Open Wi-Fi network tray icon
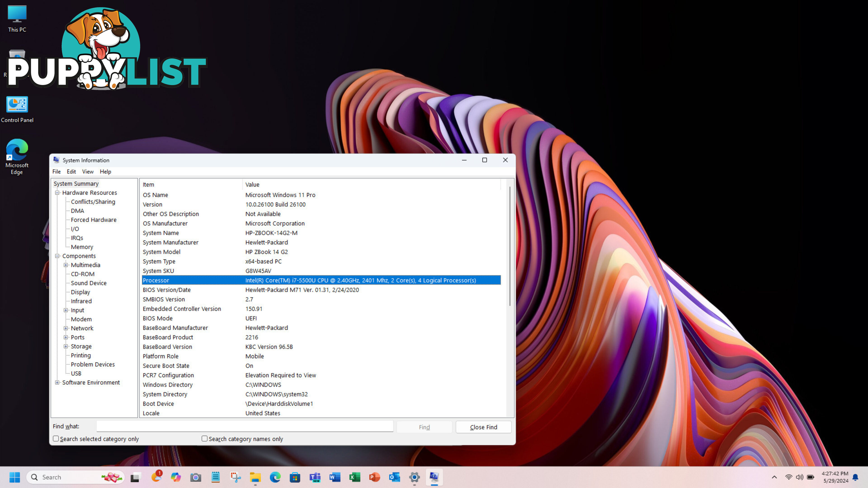Image resolution: width=868 pixels, height=488 pixels. pos(788,477)
